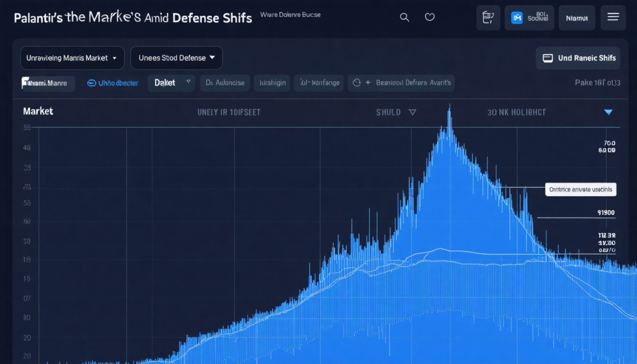Select the Do Audoncise tab
Image resolution: width=637 pixels, height=364 pixels.
point(225,83)
